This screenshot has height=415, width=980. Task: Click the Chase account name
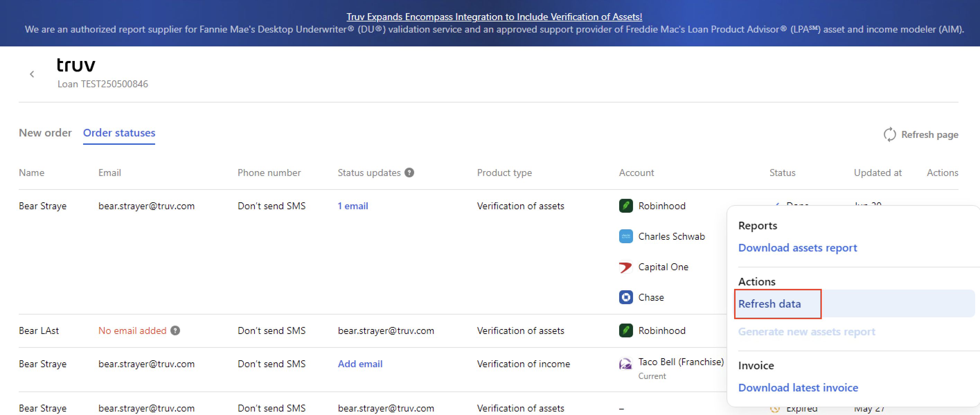pos(651,297)
